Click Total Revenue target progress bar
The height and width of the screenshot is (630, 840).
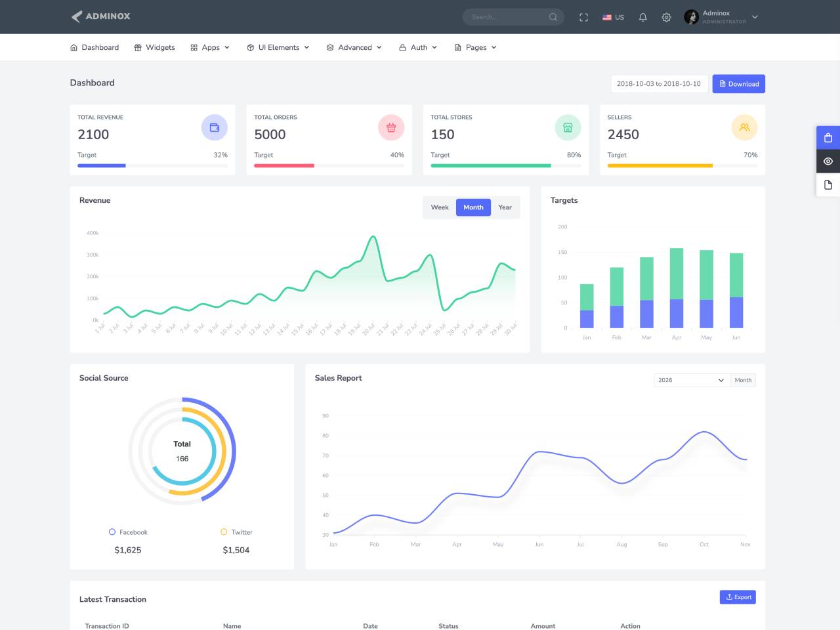[x=152, y=166]
